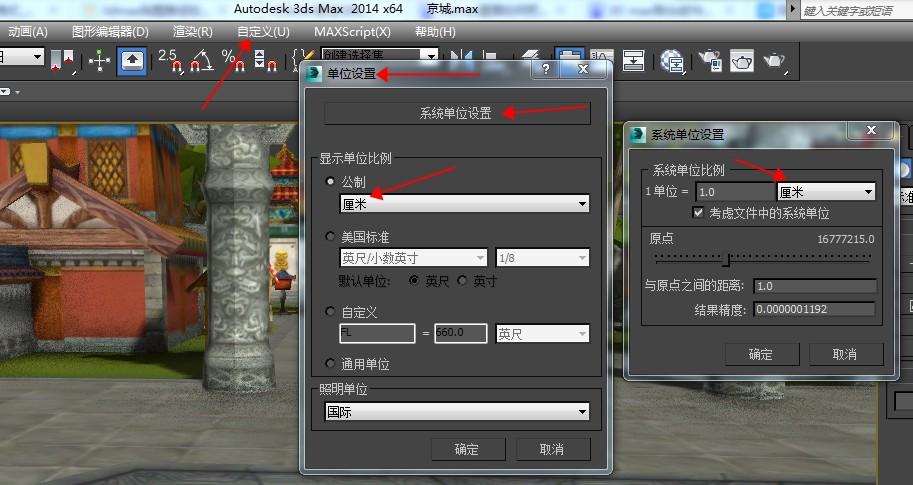Select the 通用单位 radio button
The height and width of the screenshot is (485, 913).
click(330, 364)
